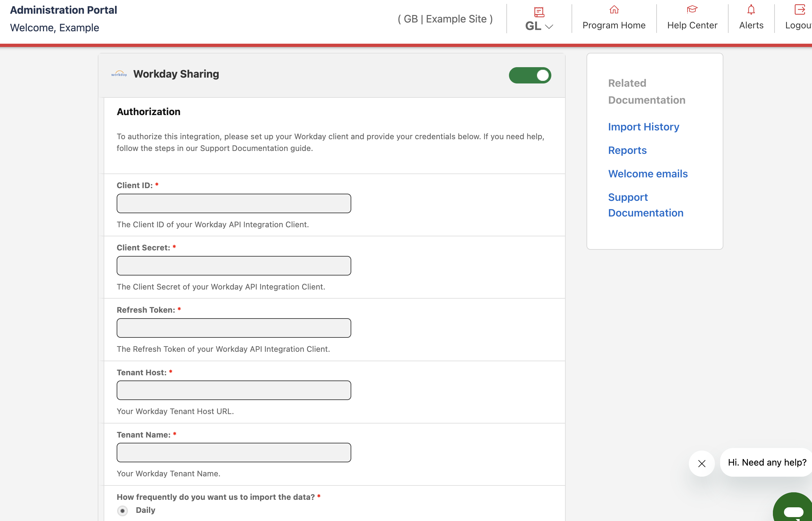This screenshot has height=521, width=812.
Task: Open the Welcome emails link
Action: click(648, 174)
